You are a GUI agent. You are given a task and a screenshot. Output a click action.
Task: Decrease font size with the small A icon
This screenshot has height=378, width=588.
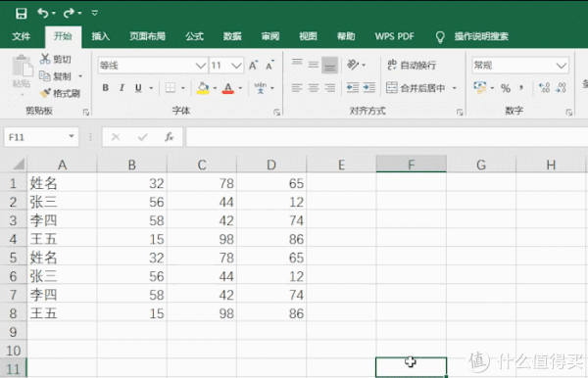tap(269, 66)
